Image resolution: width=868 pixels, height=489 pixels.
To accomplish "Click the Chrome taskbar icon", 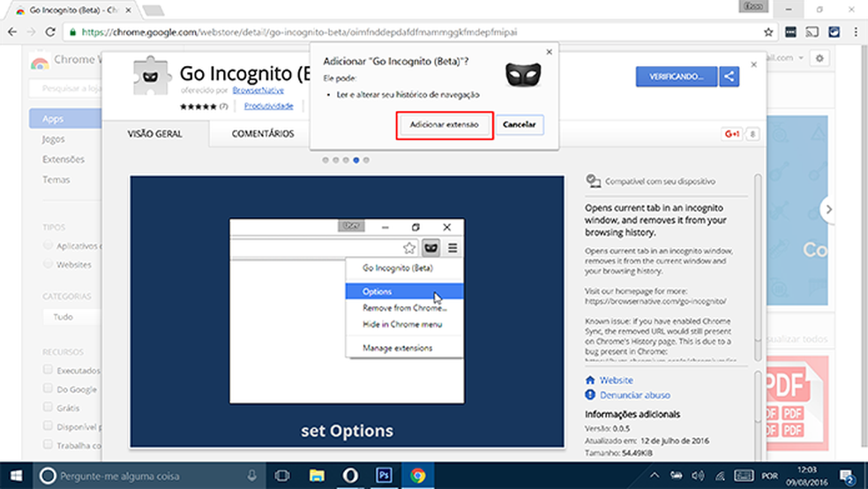I will pos(418,476).
